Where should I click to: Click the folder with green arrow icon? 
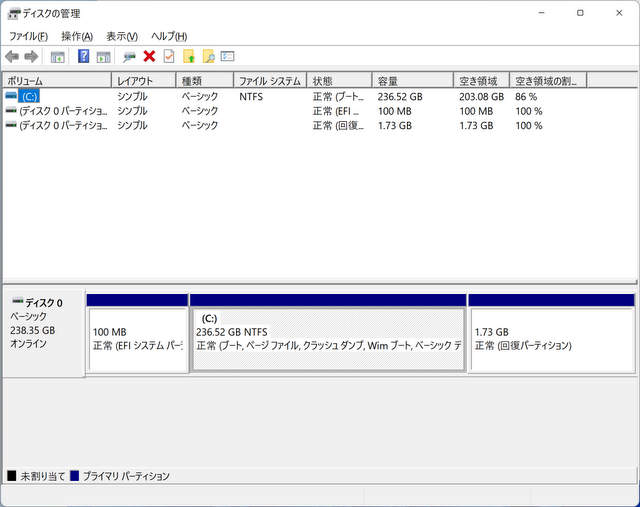[189, 57]
